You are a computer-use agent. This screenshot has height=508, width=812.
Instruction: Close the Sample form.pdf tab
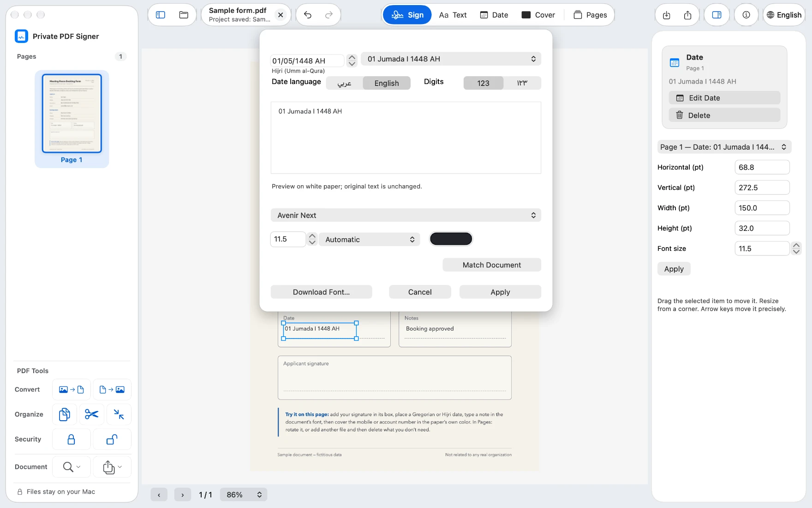(x=281, y=15)
